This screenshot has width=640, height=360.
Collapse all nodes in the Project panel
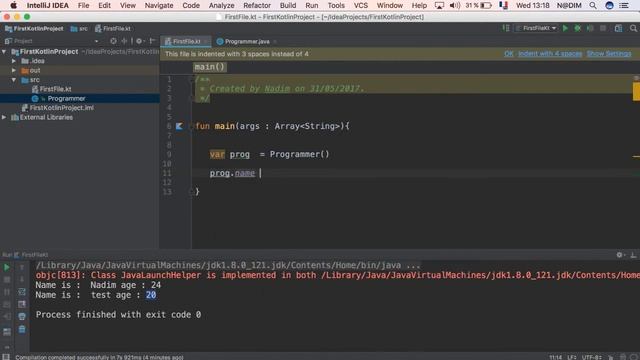(x=124, y=41)
